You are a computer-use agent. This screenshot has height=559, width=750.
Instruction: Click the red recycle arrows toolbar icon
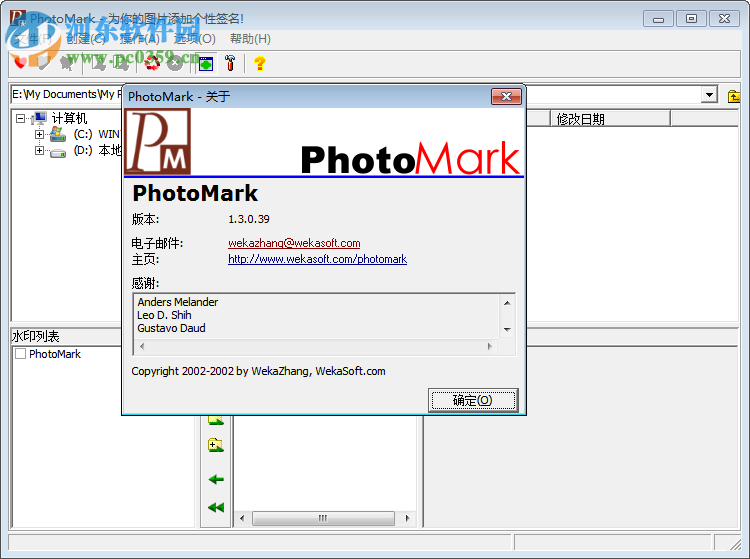pos(153,63)
